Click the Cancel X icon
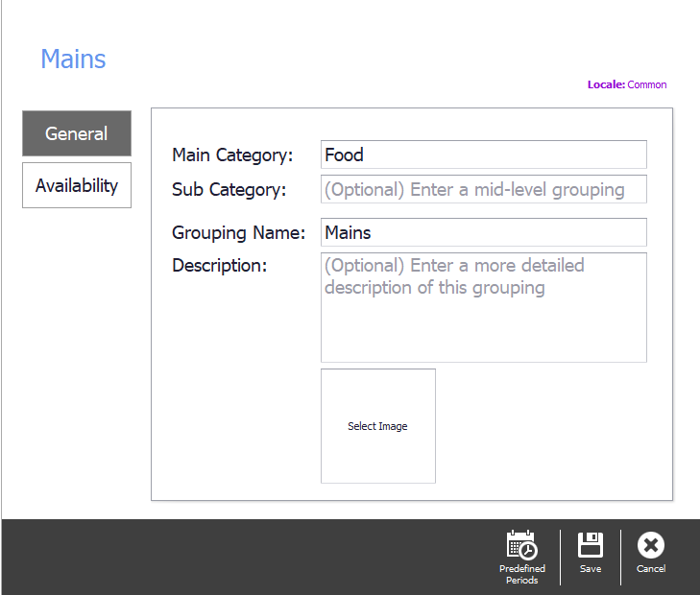Viewport: 700px width, 595px height. point(650,544)
